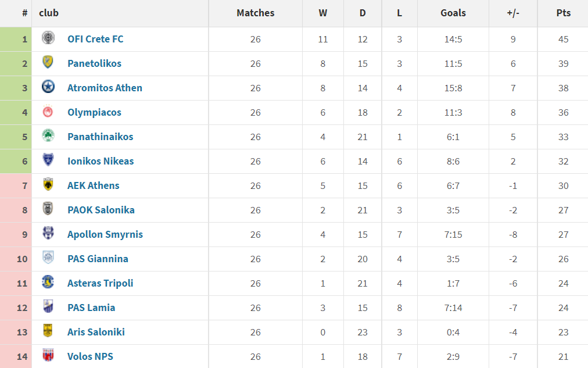Sort the table by the Goals column

[453, 13]
